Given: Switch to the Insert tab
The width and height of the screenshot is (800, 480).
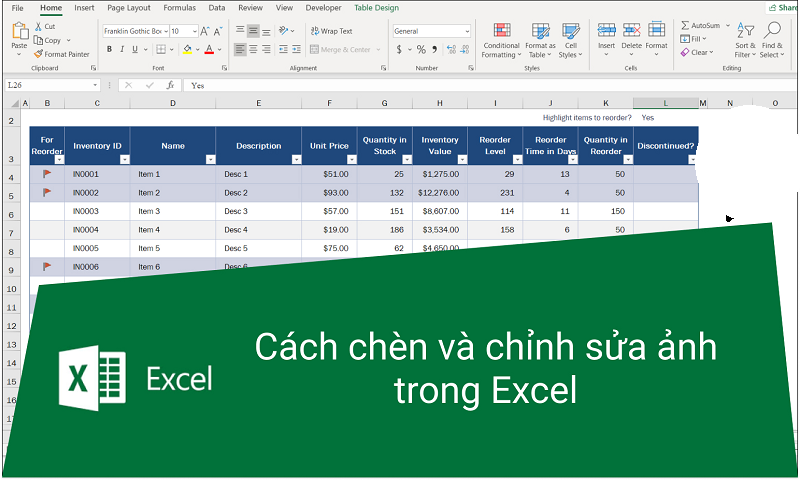Looking at the screenshot, I should 84,8.
